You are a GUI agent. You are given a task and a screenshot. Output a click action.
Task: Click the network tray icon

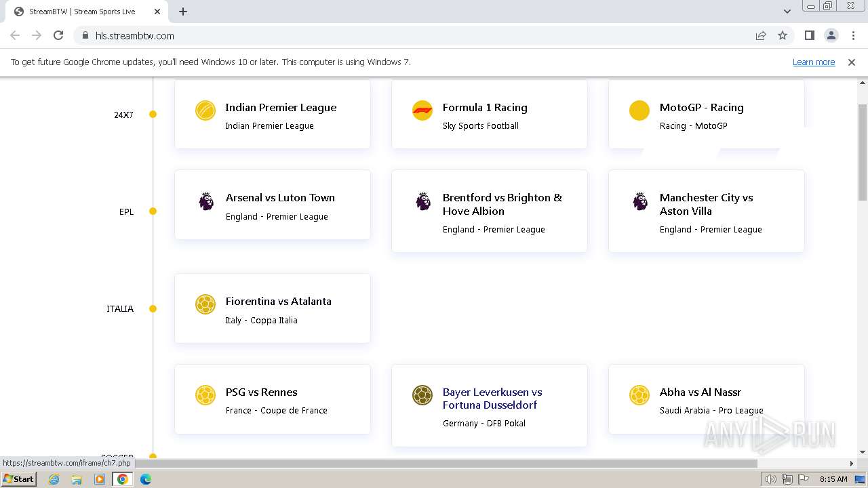[x=787, y=479]
